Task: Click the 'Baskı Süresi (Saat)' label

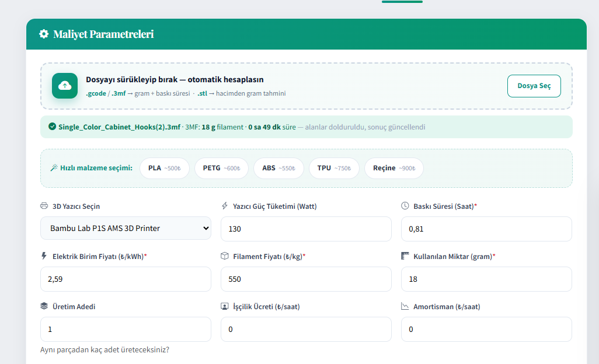Action: point(444,206)
